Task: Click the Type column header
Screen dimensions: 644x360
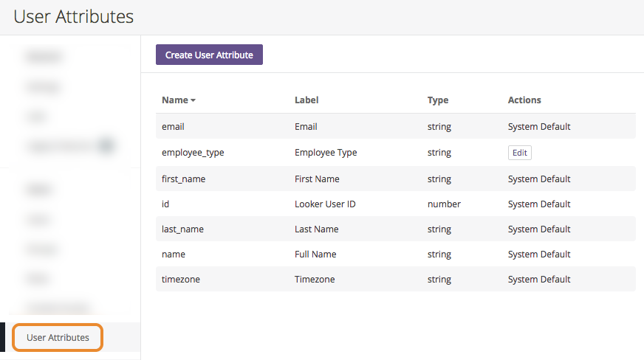Action: 438,100
